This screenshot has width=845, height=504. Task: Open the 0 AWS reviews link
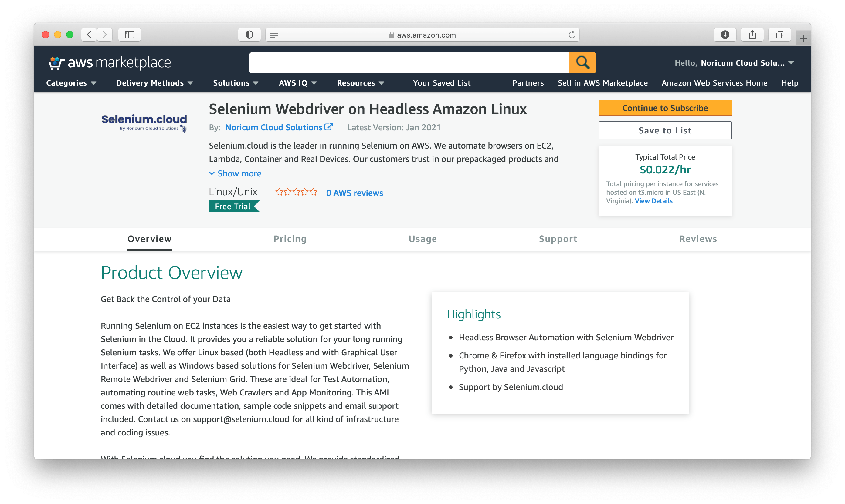354,193
